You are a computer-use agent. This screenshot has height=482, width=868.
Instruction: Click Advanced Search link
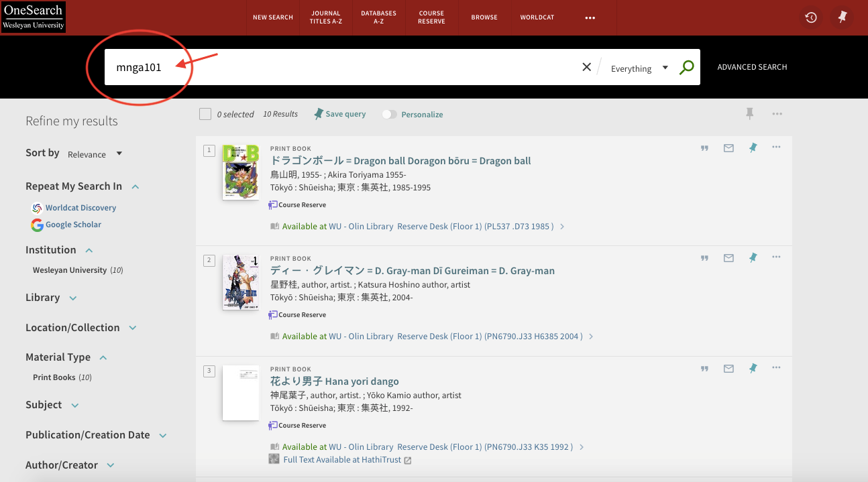tap(752, 67)
